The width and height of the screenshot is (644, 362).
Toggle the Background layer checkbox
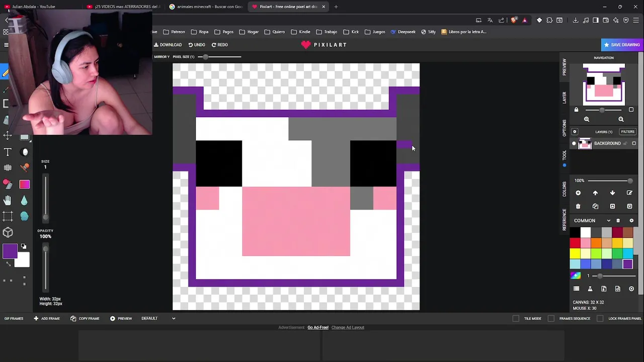634,144
